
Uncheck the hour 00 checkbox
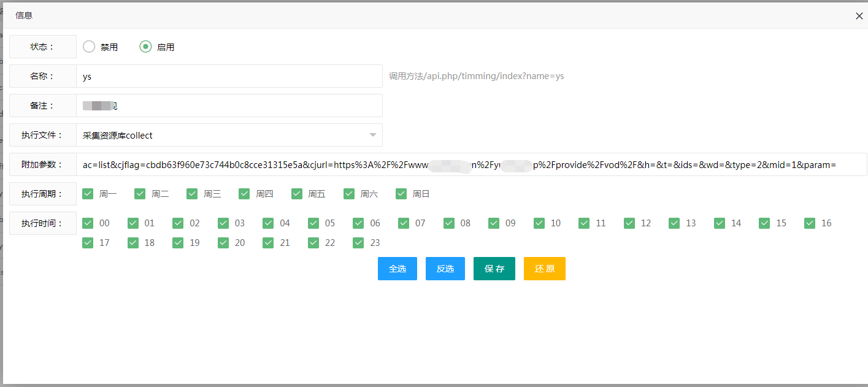click(88, 223)
